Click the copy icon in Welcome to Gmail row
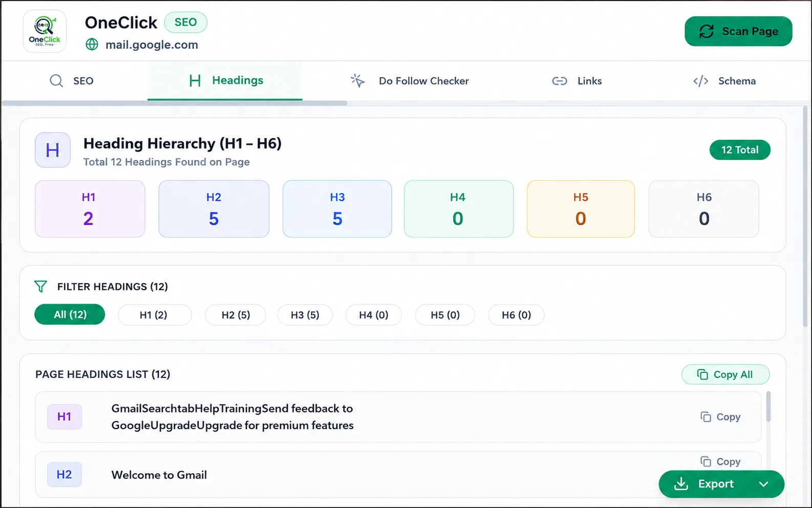The image size is (812, 508). (706, 461)
